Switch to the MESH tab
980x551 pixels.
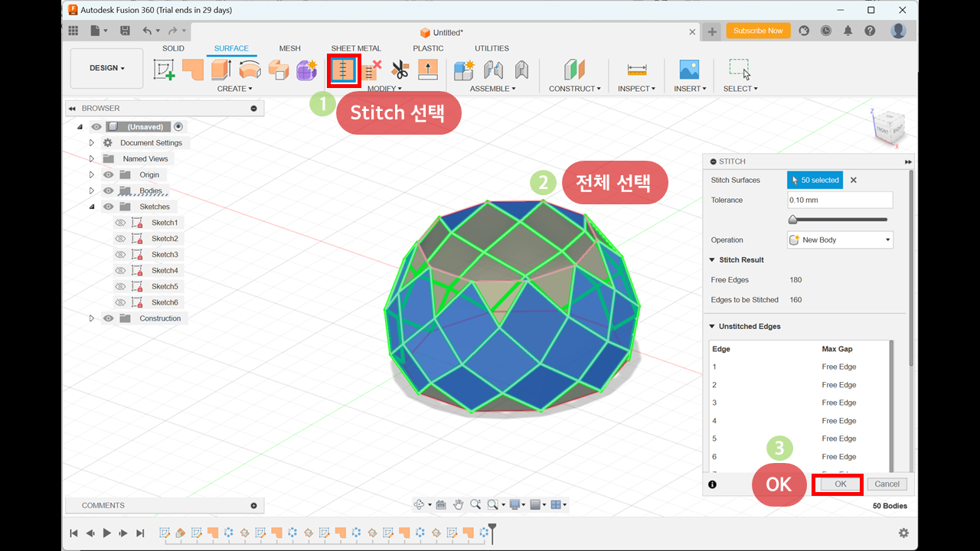point(289,48)
